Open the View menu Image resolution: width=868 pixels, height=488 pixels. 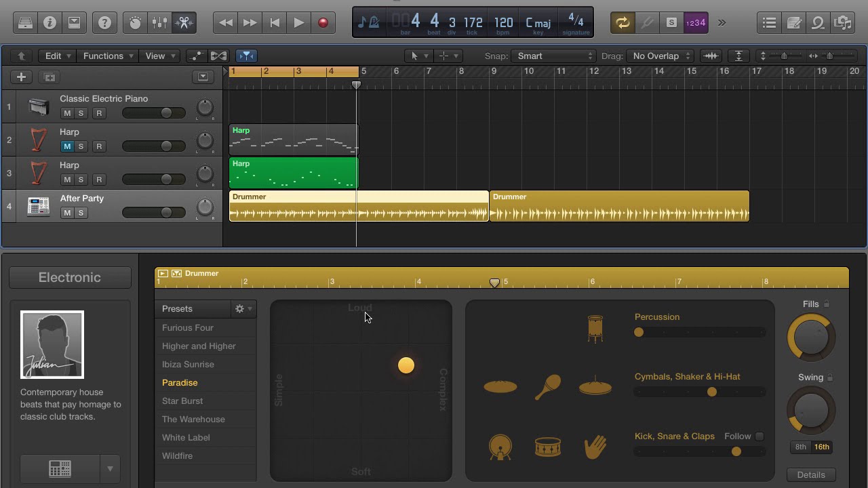coord(161,56)
